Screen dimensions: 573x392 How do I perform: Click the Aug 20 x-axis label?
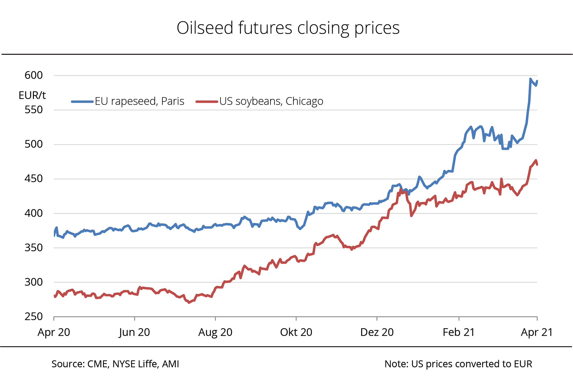tap(215, 332)
